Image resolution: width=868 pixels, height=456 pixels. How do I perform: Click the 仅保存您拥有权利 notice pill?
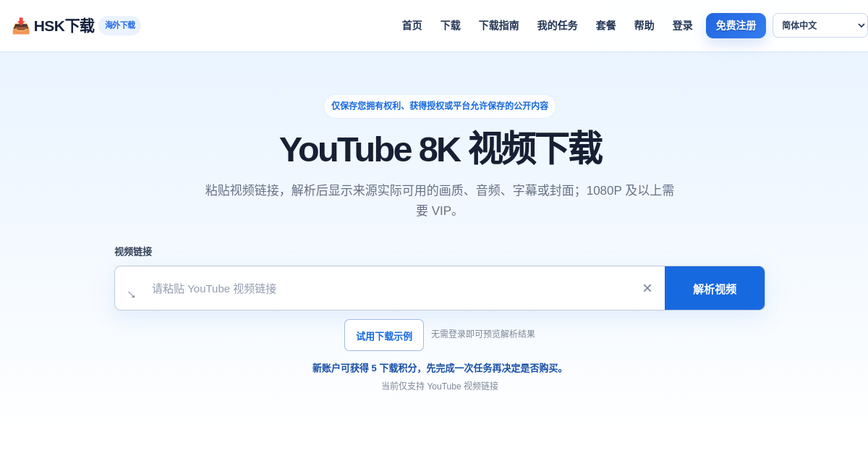pos(440,106)
